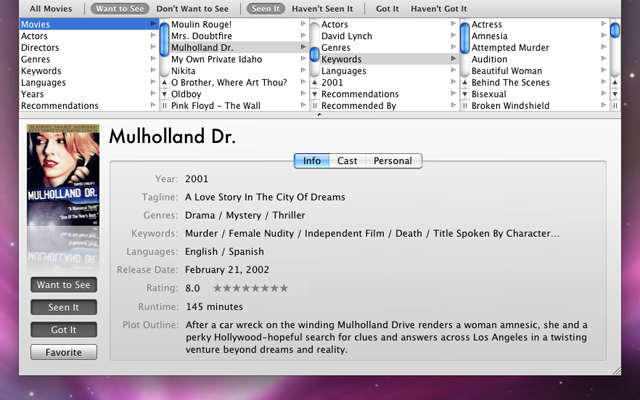Click the Got It button under poster
Image resolution: width=640 pixels, height=400 pixels.
pos(64,329)
